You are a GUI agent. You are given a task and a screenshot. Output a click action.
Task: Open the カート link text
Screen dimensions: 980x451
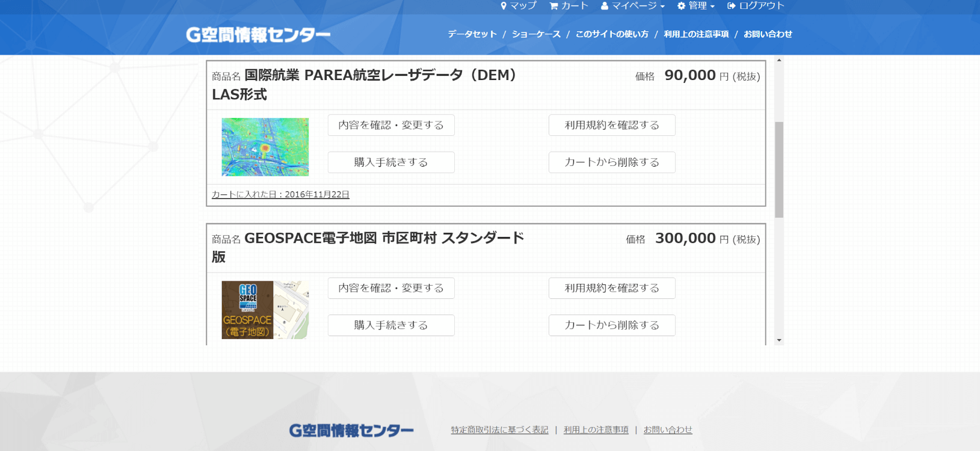[575, 6]
